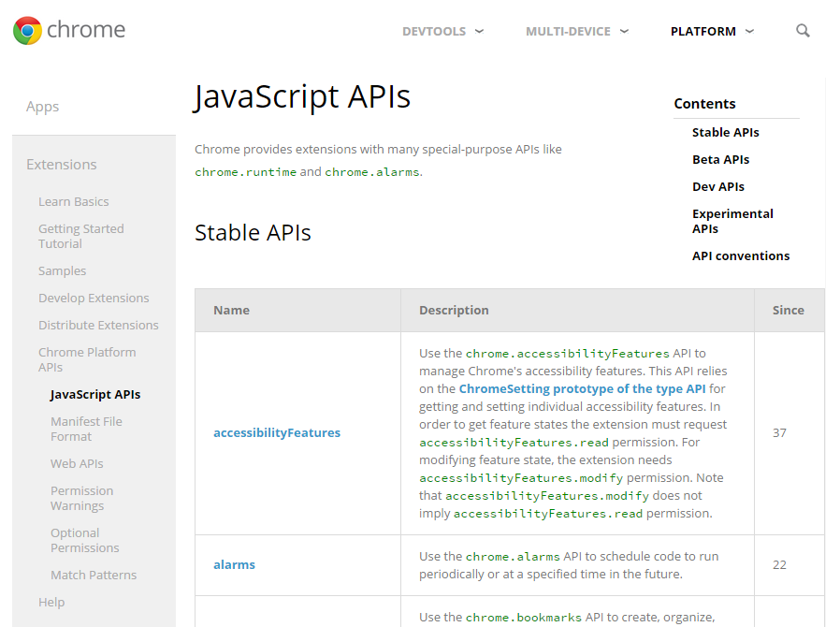
Task: Click the chrome.runtime code link
Action: [245, 172]
